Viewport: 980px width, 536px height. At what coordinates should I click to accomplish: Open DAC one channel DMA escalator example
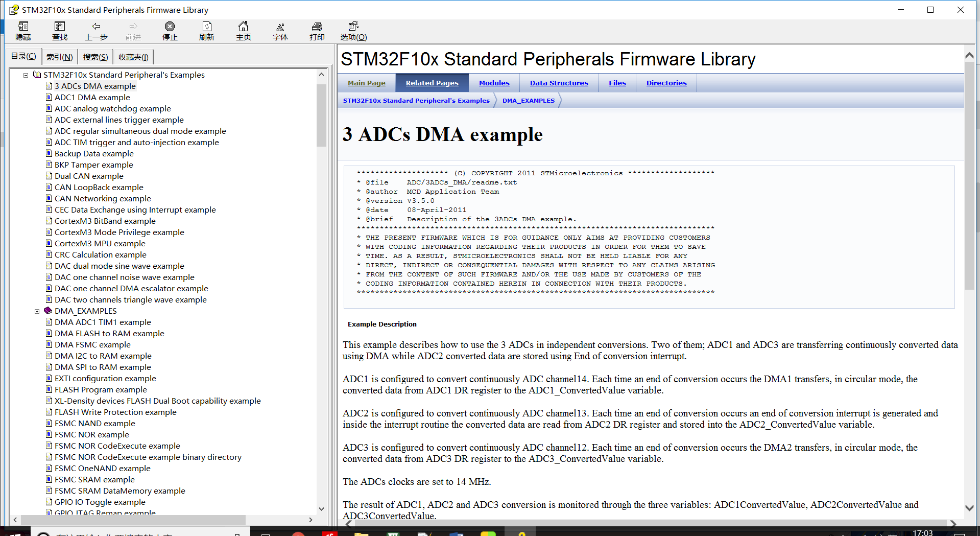[131, 288]
